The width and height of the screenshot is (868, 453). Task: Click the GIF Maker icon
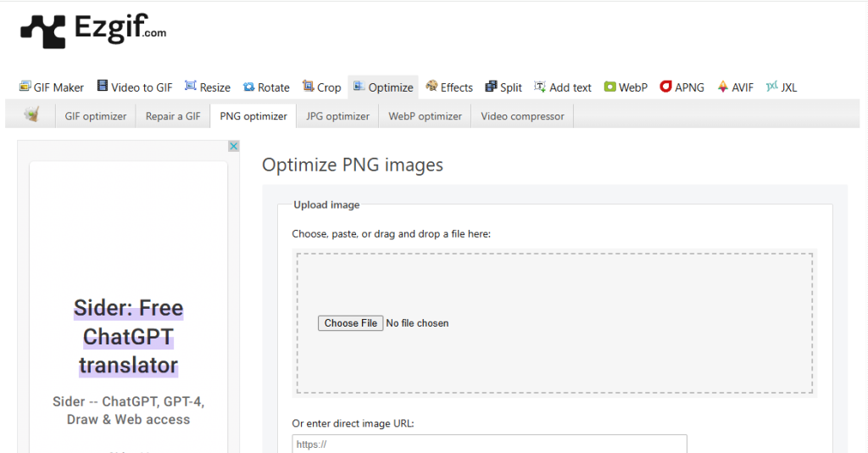[25, 87]
